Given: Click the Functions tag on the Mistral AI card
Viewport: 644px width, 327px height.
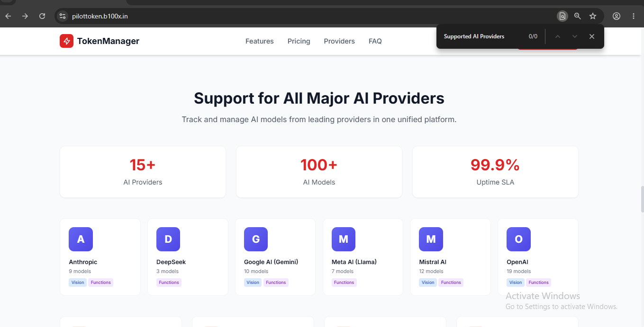Looking at the screenshot, I should pos(451,283).
